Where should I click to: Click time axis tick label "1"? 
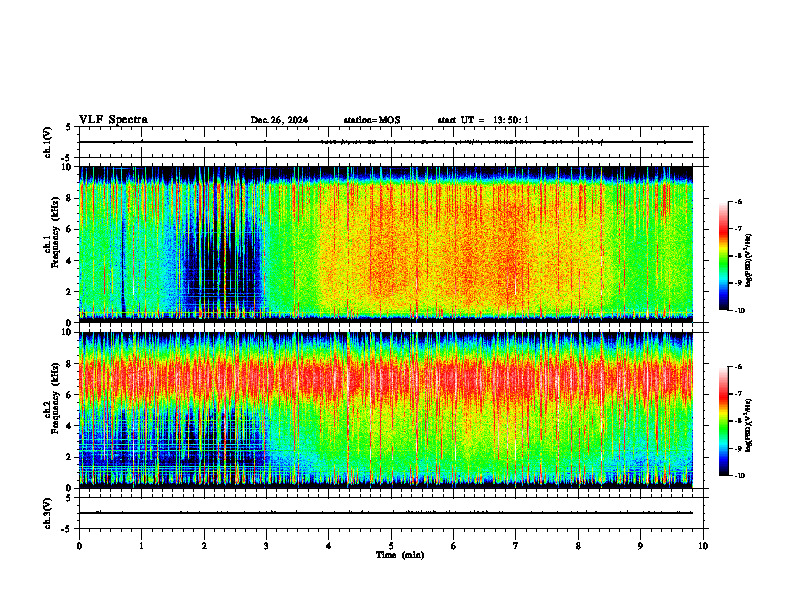pos(141,546)
